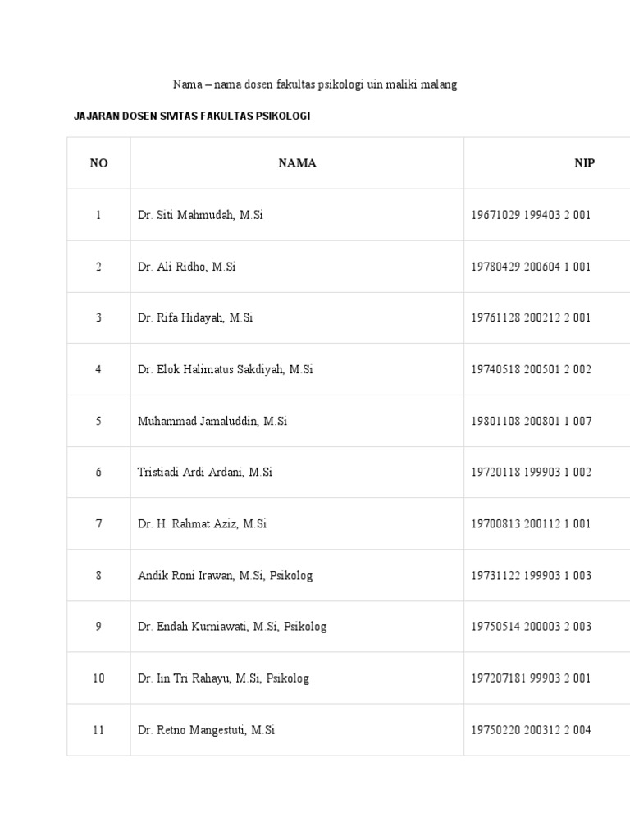Image resolution: width=630 pixels, height=840 pixels.
Task: Click Dr. Ali Ridho, M.Si name cell
Action: 186,267
